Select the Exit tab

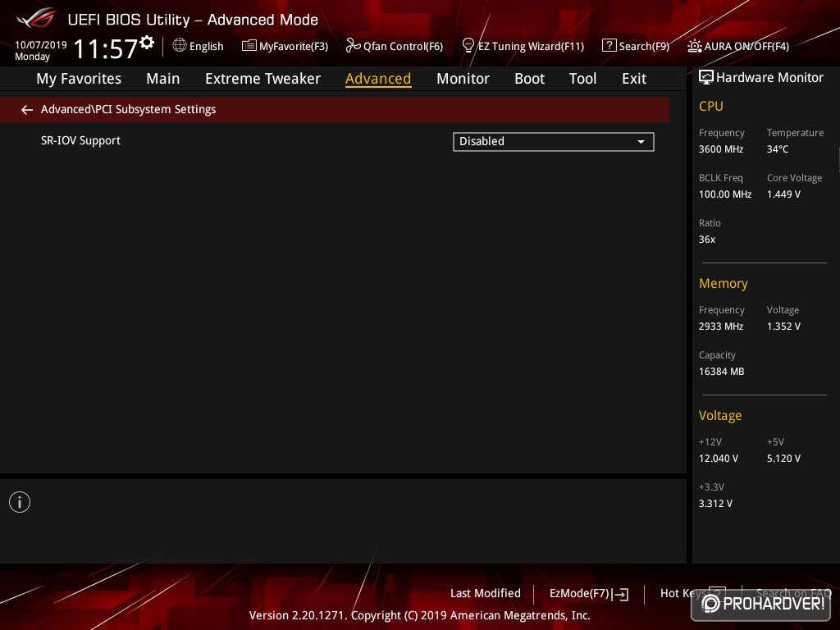point(634,79)
